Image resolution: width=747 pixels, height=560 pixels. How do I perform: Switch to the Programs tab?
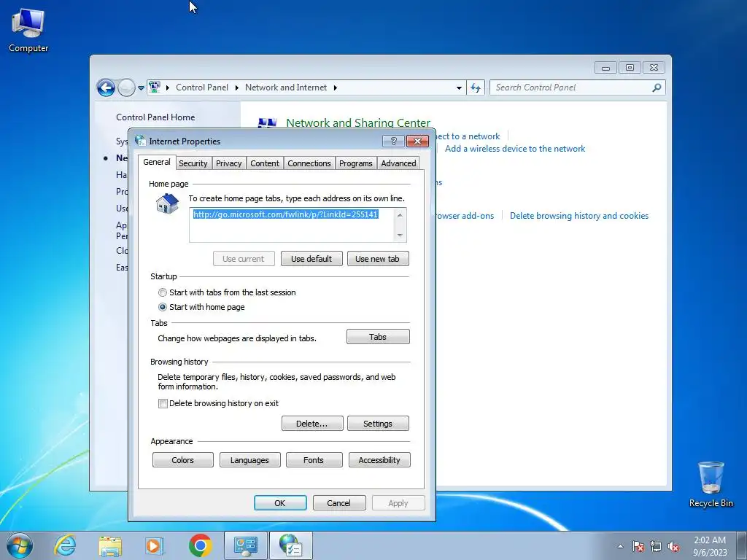tap(356, 163)
